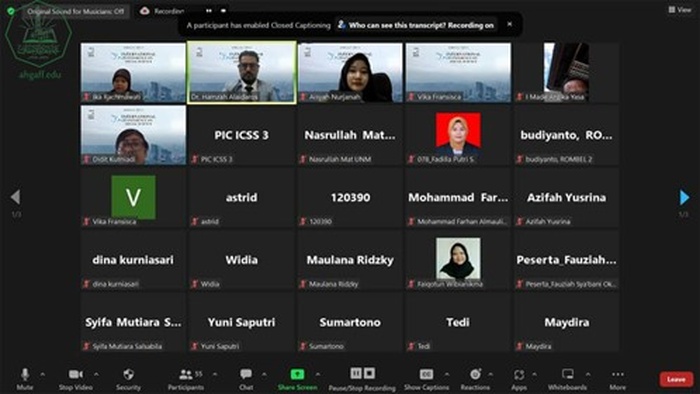The height and width of the screenshot is (394, 700).
Task: Expand options arrow beside Apps
Action: point(534,374)
